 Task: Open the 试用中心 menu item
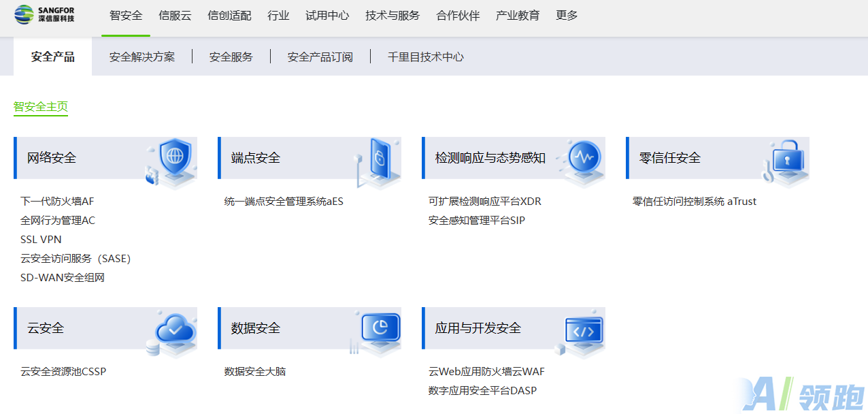point(327,15)
